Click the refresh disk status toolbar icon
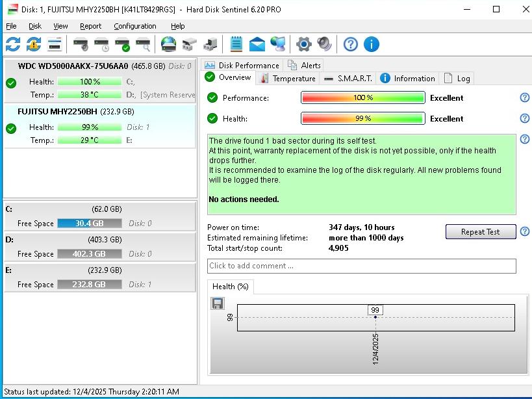Viewport: 532px width, 399px height. [13, 44]
